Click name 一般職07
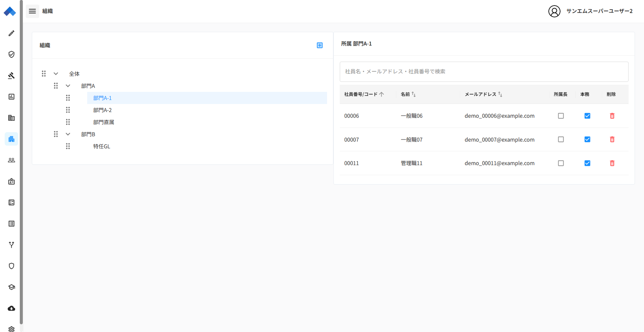The width and height of the screenshot is (644, 332). click(x=411, y=140)
